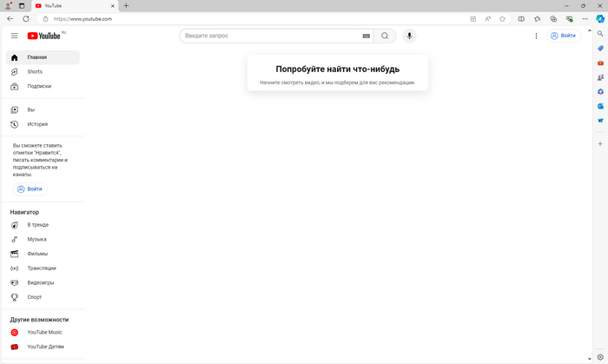Open Edge sidebar search

600,34
